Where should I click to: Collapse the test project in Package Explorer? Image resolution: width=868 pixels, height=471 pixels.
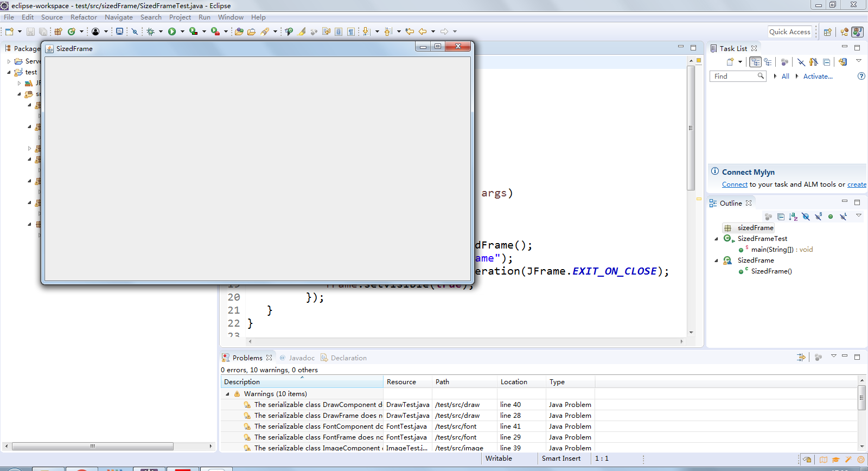(9, 72)
